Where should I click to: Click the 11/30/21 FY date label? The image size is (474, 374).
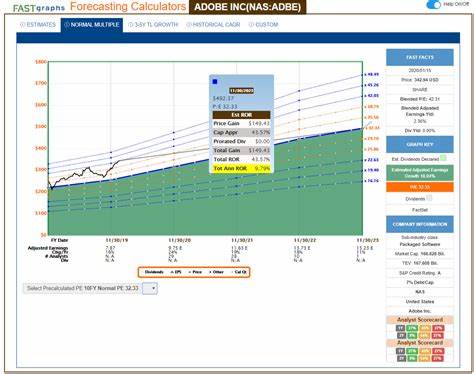242,240
